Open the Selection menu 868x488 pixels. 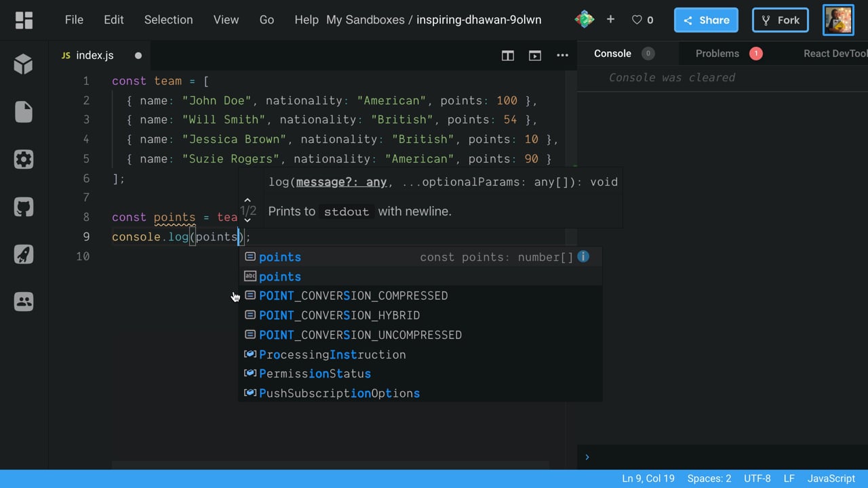pyautogui.click(x=168, y=20)
